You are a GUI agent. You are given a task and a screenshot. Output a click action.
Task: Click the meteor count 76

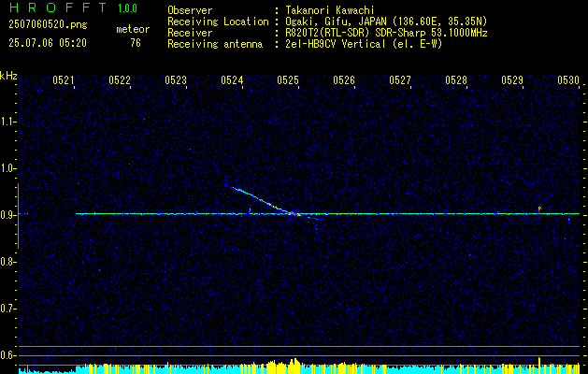click(x=136, y=43)
